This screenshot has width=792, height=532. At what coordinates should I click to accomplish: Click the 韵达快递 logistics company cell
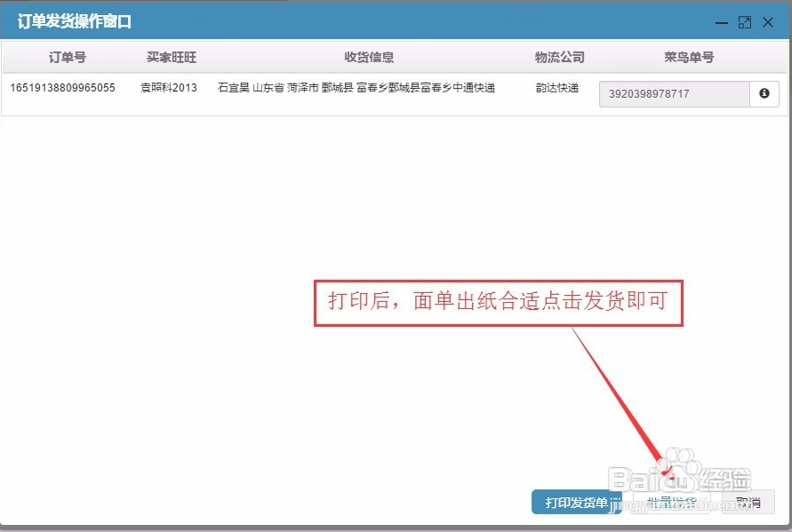pos(557,88)
